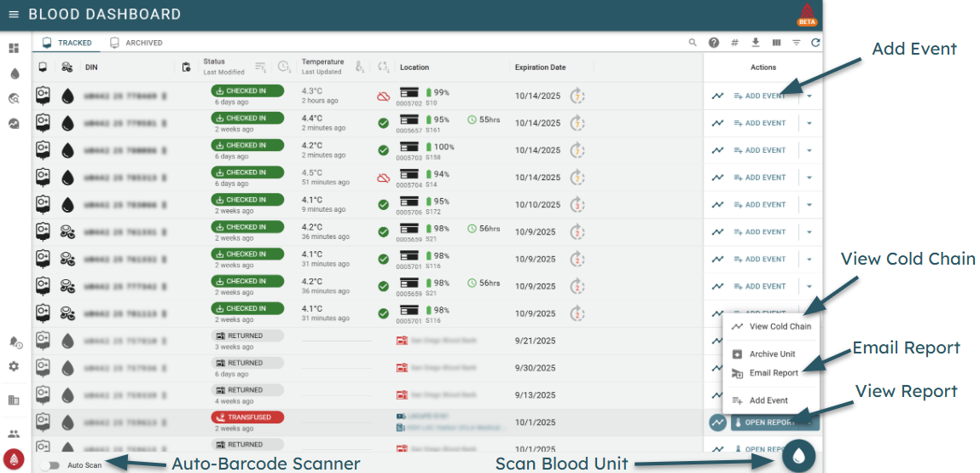Click OPEN REPORT on the TRANSFUSED row
The width and height of the screenshot is (980, 473).
pos(766,423)
